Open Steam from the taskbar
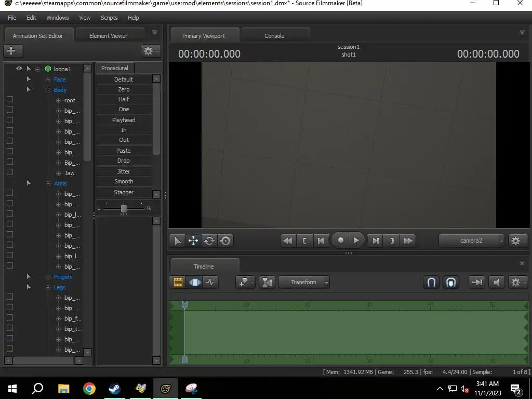Image resolution: width=532 pixels, height=399 pixels. (115, 389)
